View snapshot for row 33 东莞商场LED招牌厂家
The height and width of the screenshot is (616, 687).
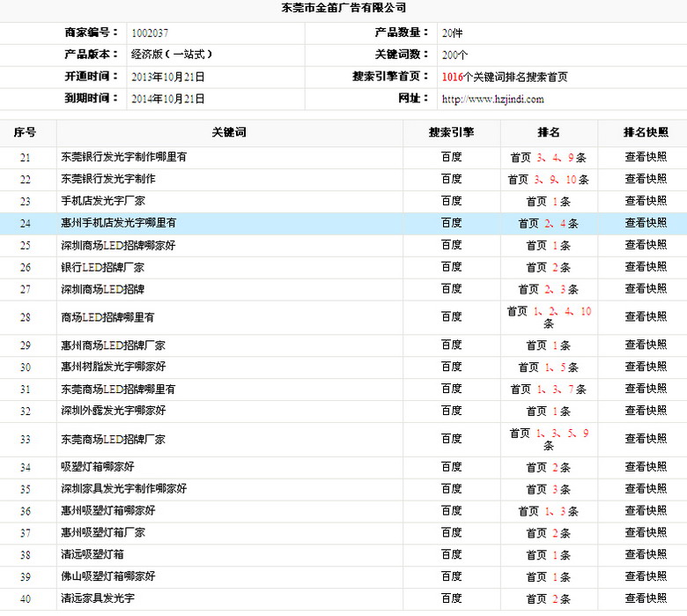point(646,439)
